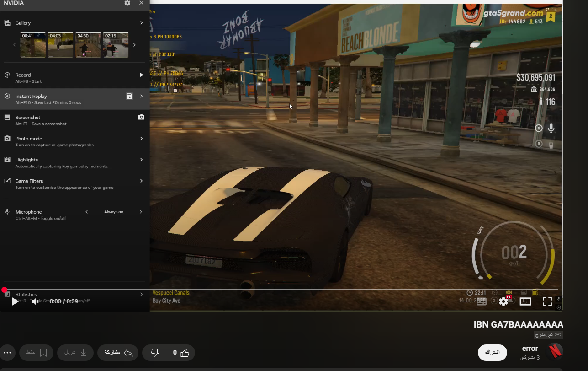Screen dimensions: 588x371
Task: Click the غير مدرج unlisted badge
Action: (x=549, y=335)
